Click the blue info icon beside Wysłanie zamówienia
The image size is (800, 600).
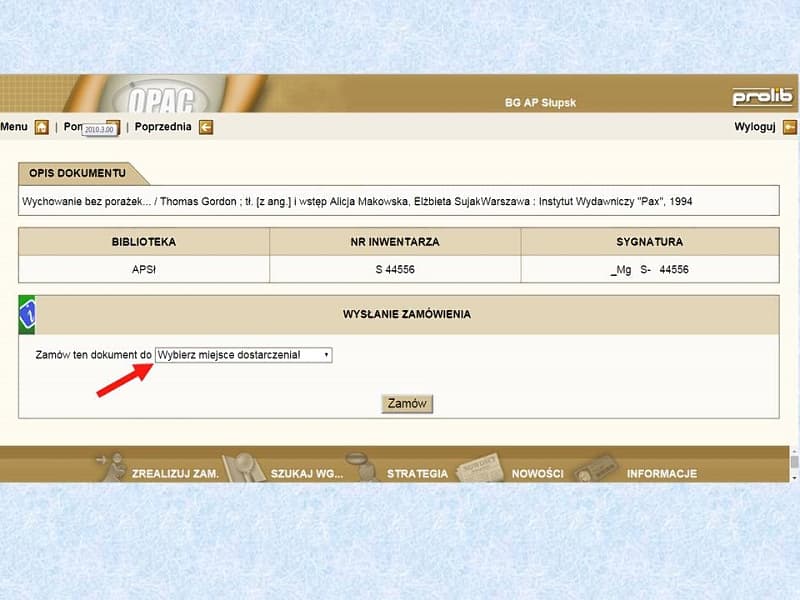(27, 314)
